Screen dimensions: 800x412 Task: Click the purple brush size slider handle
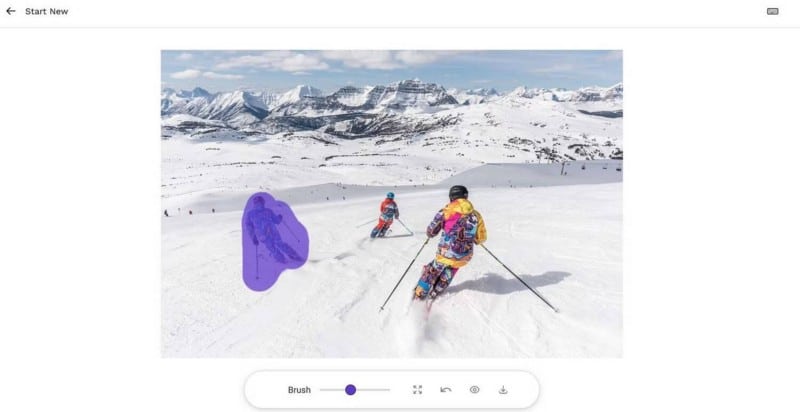351,390
